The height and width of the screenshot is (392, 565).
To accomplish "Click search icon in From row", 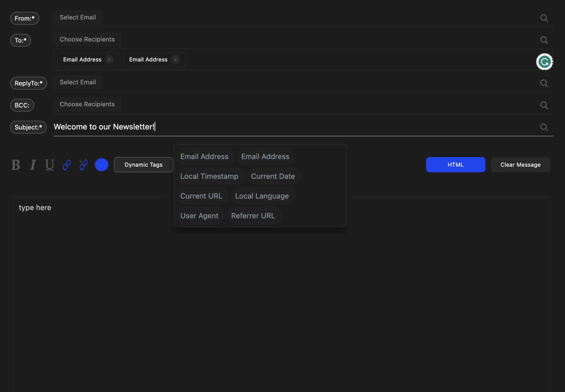I will (544, 18).
